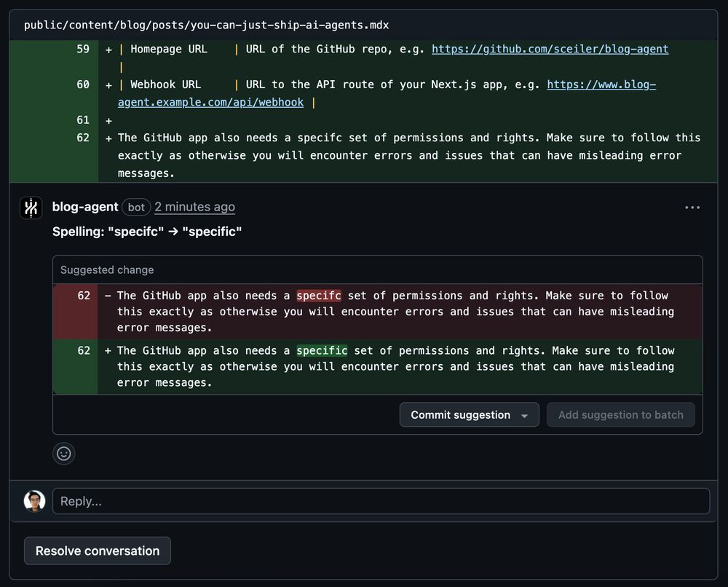Click line number 62 in the removed line
728x587 pixels.
(82, 295)
